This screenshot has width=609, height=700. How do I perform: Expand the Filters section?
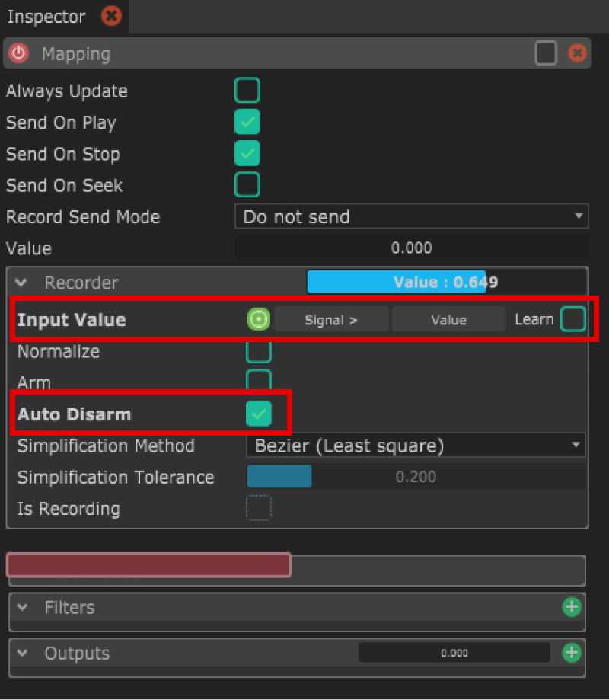[x=22, y=608]
